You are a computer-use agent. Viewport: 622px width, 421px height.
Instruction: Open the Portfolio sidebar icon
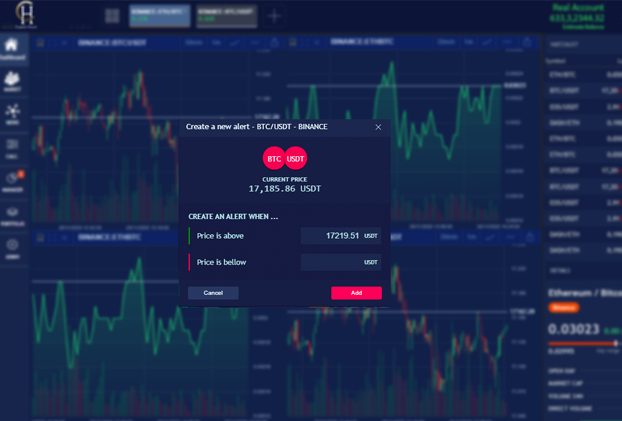coord(12,214)
